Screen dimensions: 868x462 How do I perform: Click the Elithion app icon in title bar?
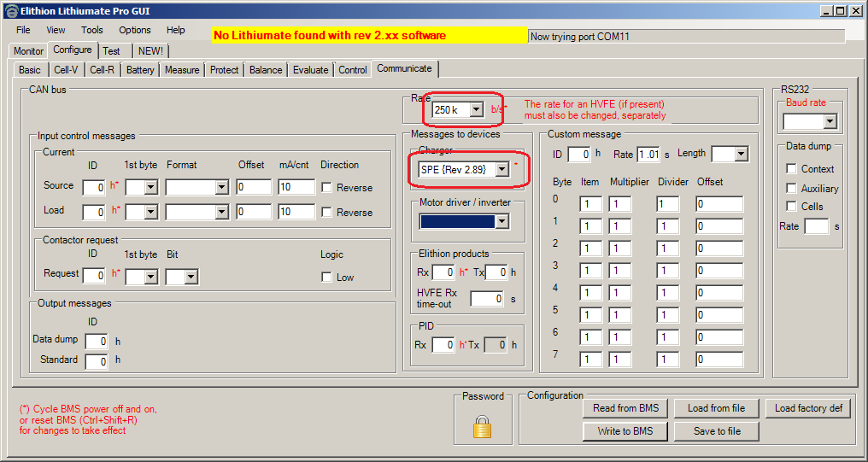pyautogui.click(x=10, y=10)
